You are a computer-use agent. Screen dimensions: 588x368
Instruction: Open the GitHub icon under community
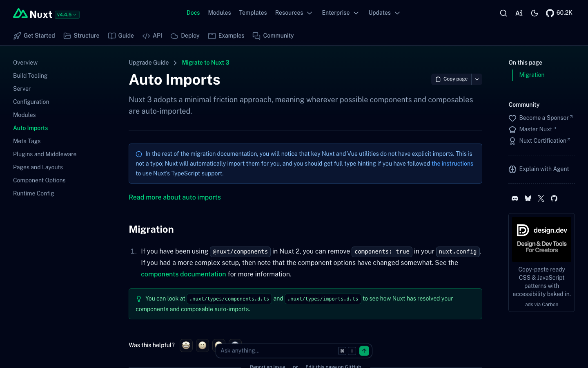pyautogui.click(x=554, y=198)
